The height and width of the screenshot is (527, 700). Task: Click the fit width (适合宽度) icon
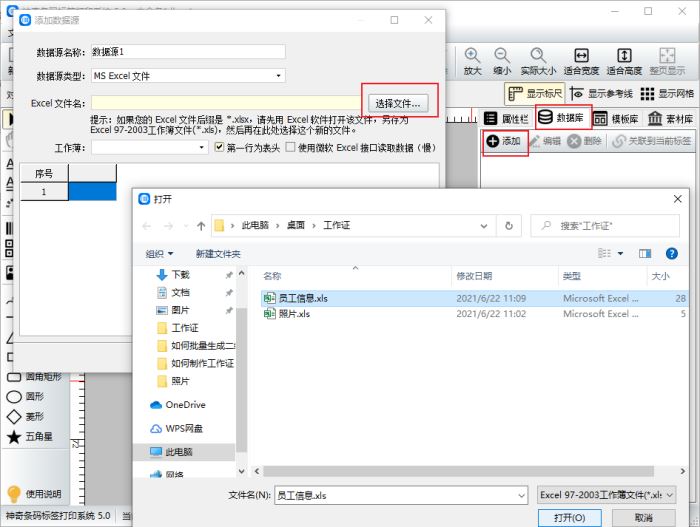click(x=581, y=55)
